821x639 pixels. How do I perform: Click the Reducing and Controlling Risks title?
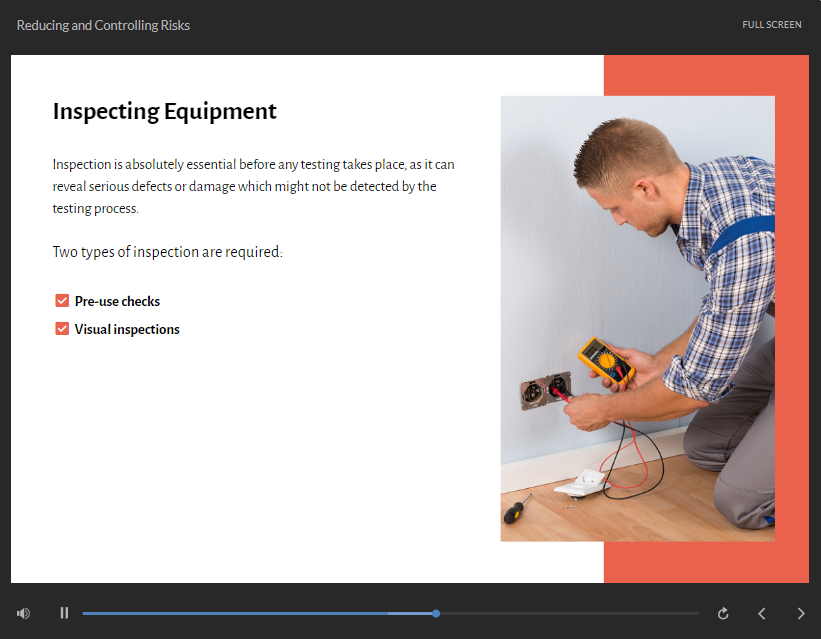pos(104,24)
